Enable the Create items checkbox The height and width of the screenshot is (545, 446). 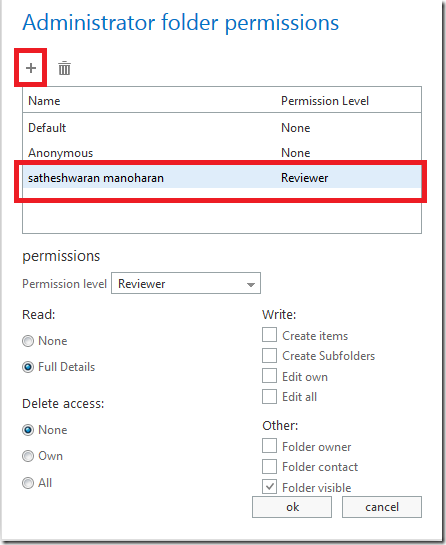pos(269,335)
